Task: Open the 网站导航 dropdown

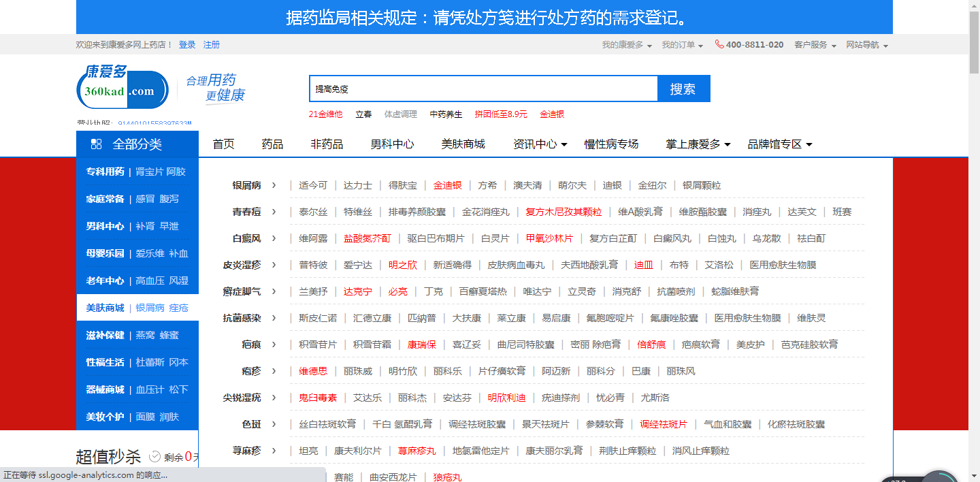Action: click(x=867, y=45)
